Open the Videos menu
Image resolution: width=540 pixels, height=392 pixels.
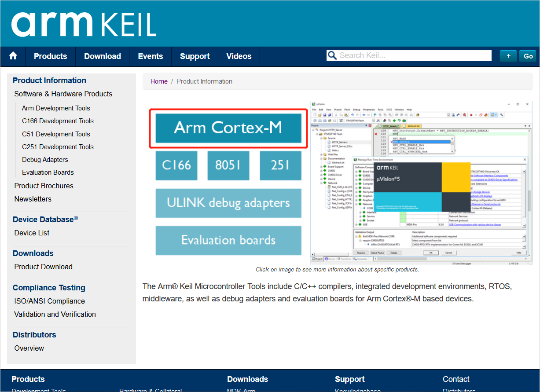(x=239, y=56)
